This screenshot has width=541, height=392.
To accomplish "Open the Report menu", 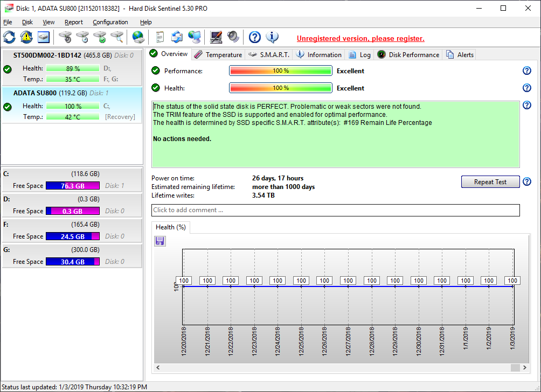I will click(x=74, y=22).
